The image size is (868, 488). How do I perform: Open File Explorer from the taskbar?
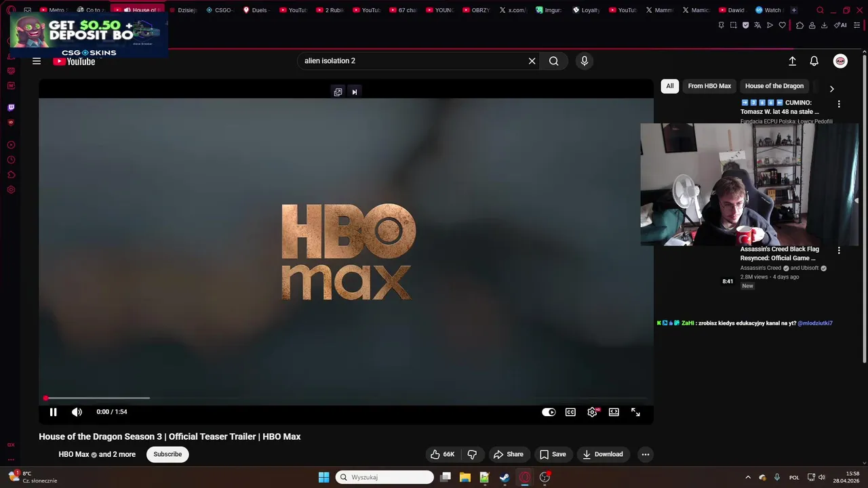click(465, 477)
